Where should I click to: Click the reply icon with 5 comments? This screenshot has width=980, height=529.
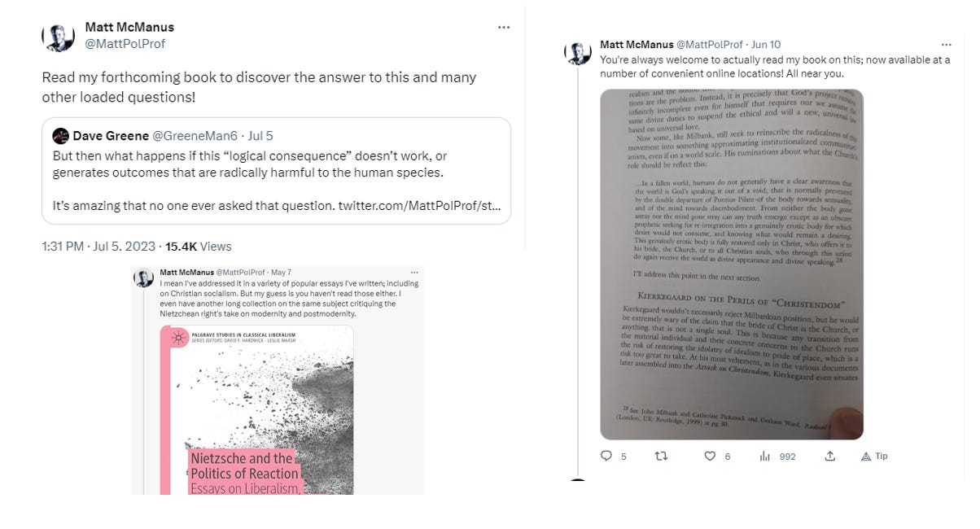[x=606, y=457]
